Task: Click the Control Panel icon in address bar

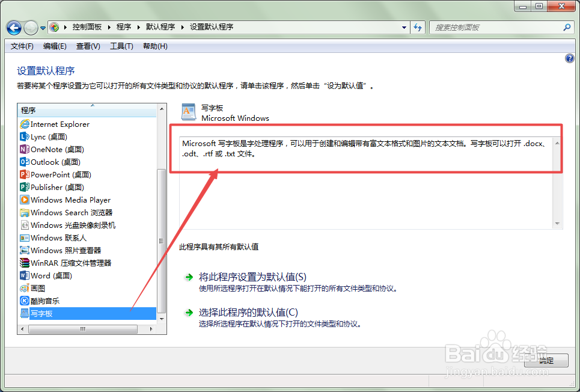Action: [x=54, y=27]
